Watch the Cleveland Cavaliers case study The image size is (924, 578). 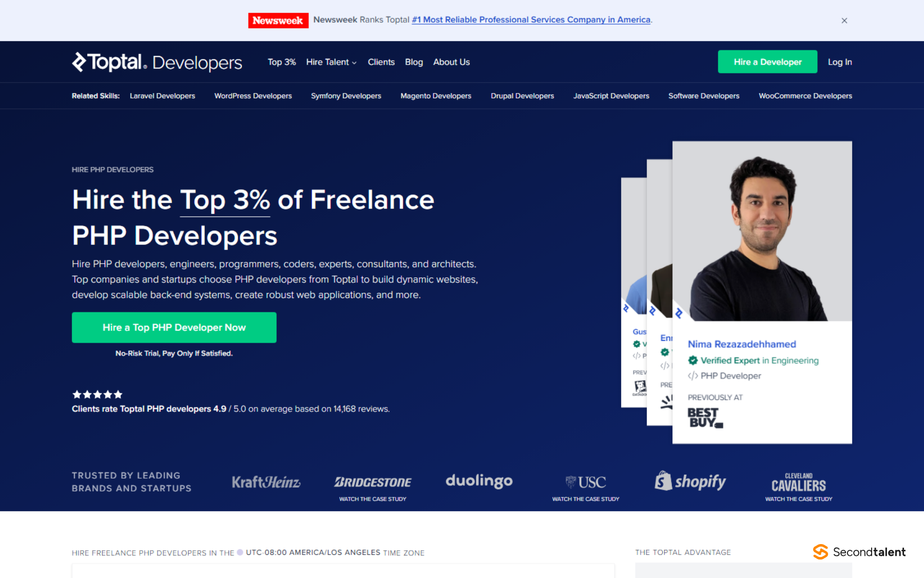799,499
